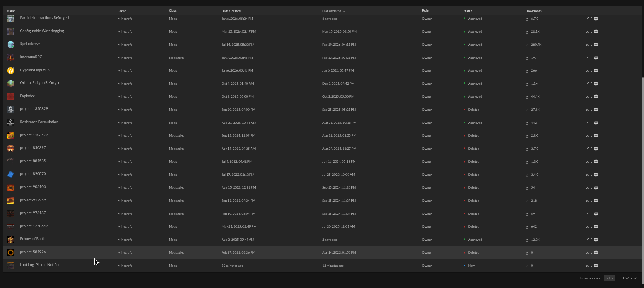Click Explodee red project icon

point(10,96)
